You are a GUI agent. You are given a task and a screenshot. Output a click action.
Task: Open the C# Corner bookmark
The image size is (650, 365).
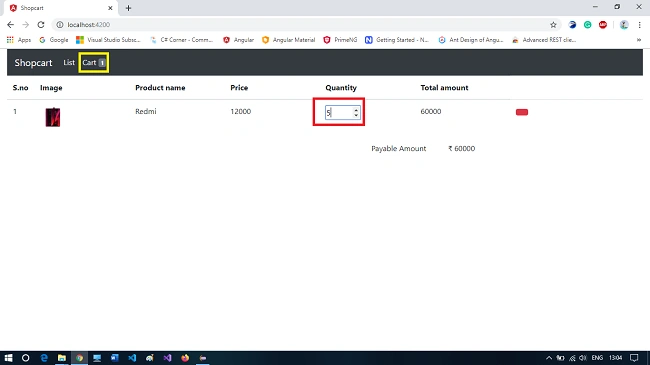(x=182, y=40)
